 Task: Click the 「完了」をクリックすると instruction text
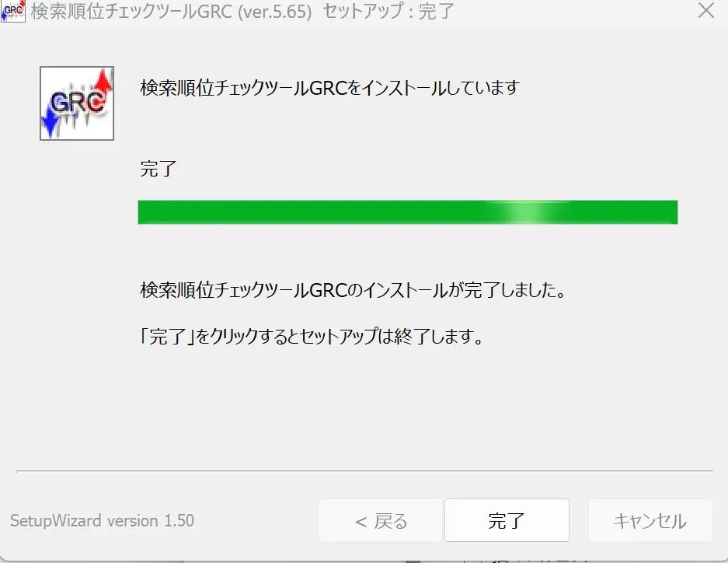click(x=311, y=336)
